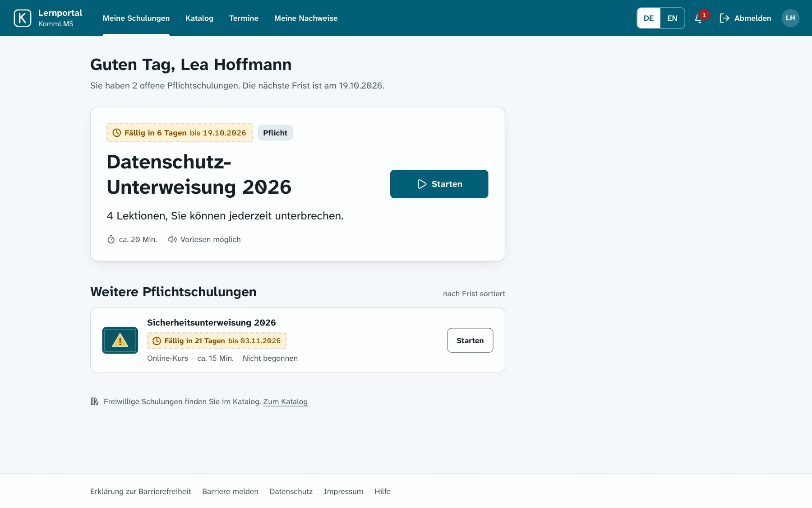Start Datenschutz-Unterweisung 2026 course
Viewport: 812px width, 508px height.
coord(439,184)
